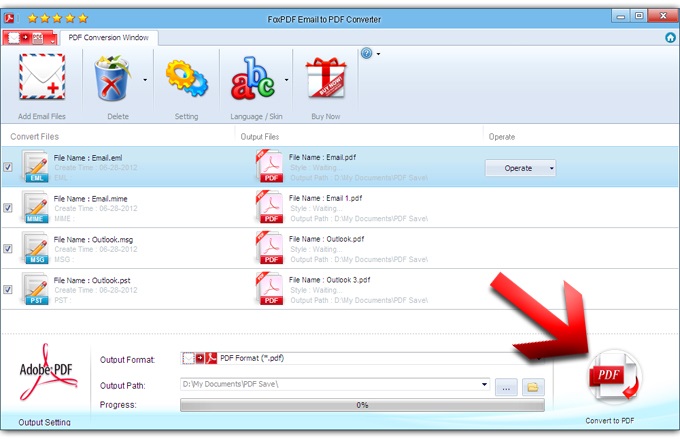Screen dimensions: 680x439
Task: Click the Convert Files column header
Action: click(35, 137)
